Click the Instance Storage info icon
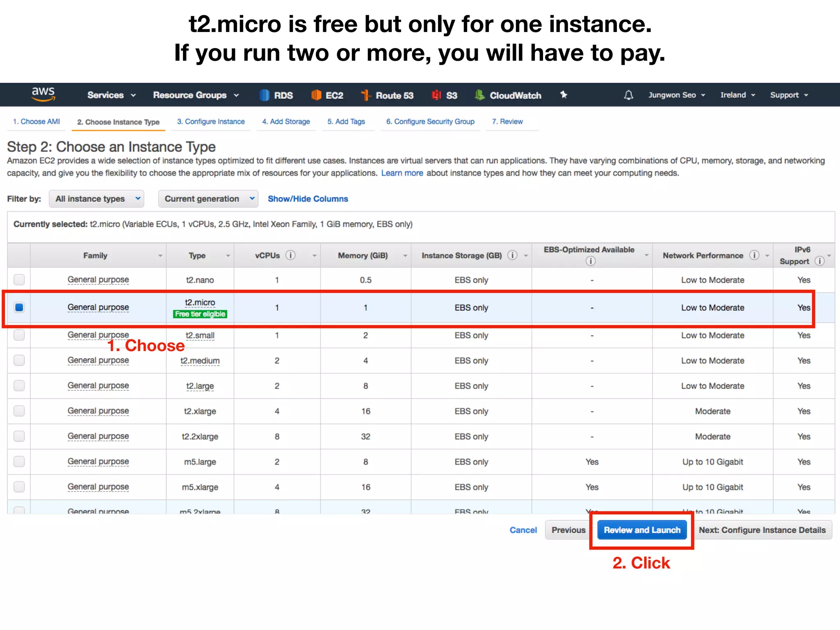The height and width of the screenshot is (630, 840). point(512,255)
